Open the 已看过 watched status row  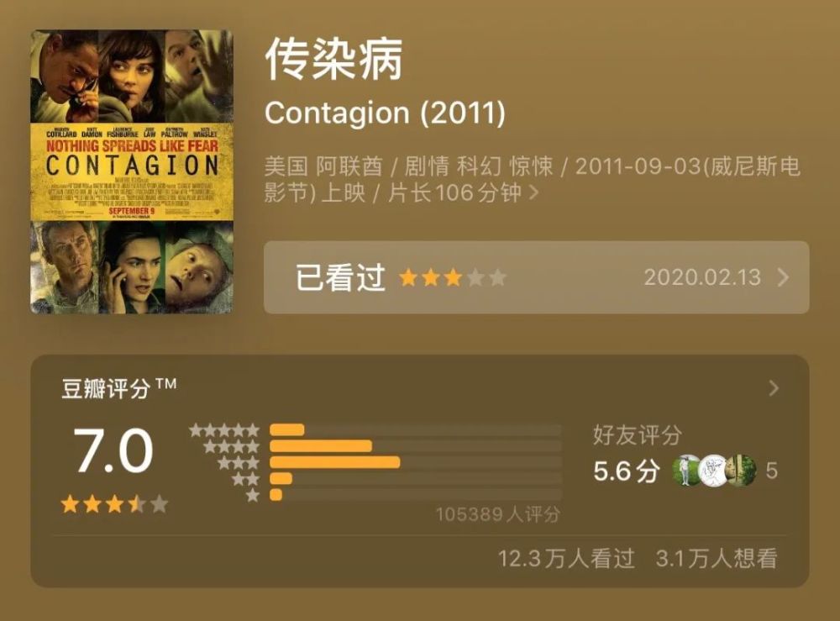[x=536, y=277]
